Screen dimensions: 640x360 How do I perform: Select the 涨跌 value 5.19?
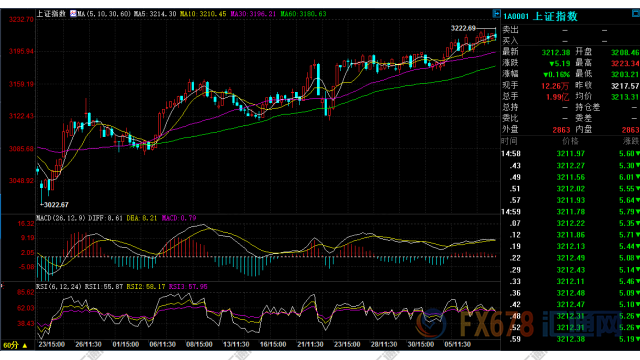point(560,63)
